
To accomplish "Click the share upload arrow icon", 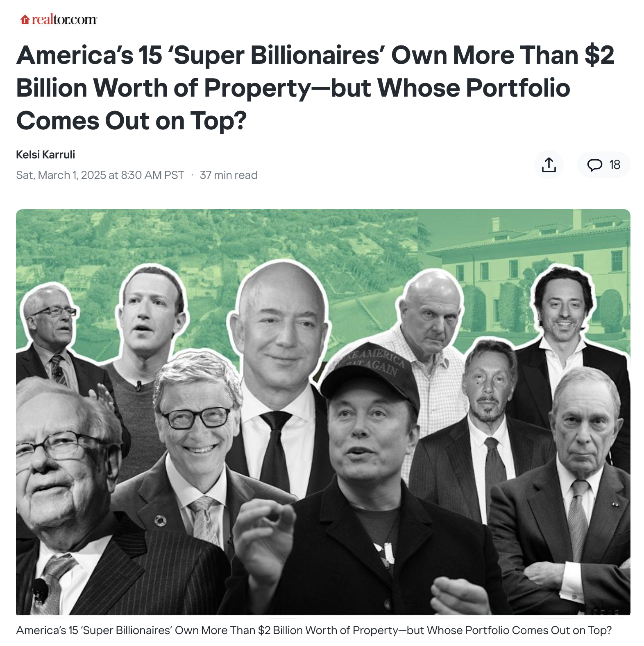I will (x=549, y=165).
